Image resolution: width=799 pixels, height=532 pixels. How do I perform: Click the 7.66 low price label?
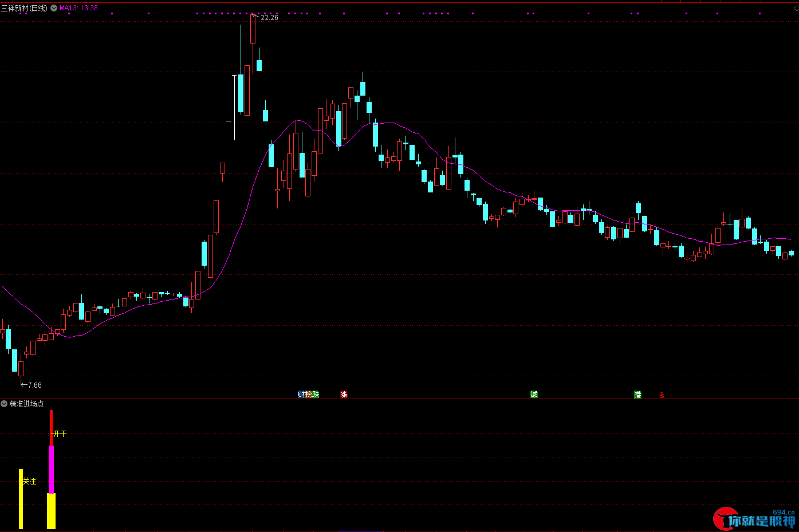point(34,385)
